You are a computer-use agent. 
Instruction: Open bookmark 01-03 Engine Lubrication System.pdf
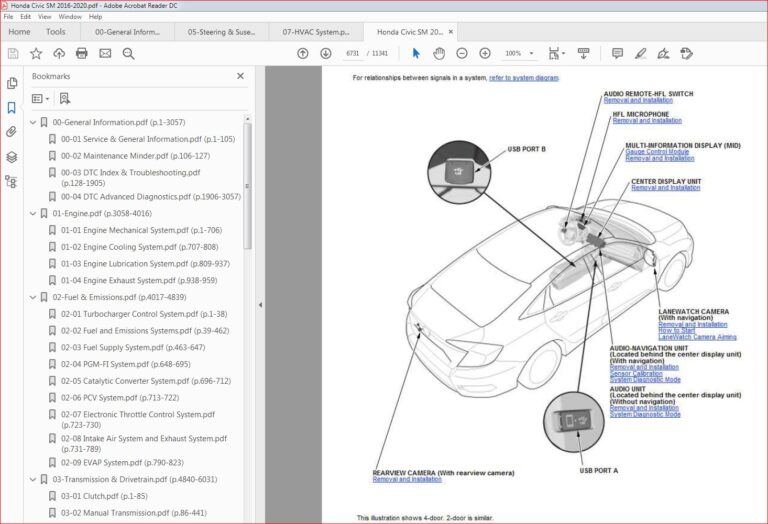[145, 263]
